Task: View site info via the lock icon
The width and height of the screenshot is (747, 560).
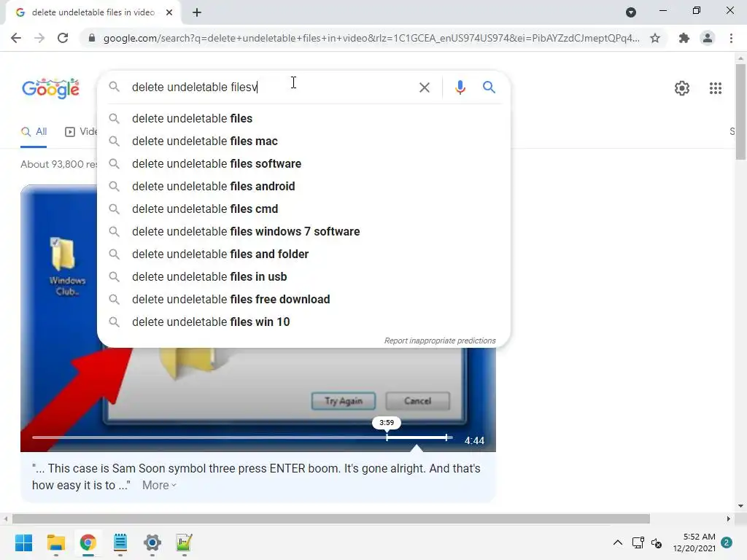Action: pos(92,38)
